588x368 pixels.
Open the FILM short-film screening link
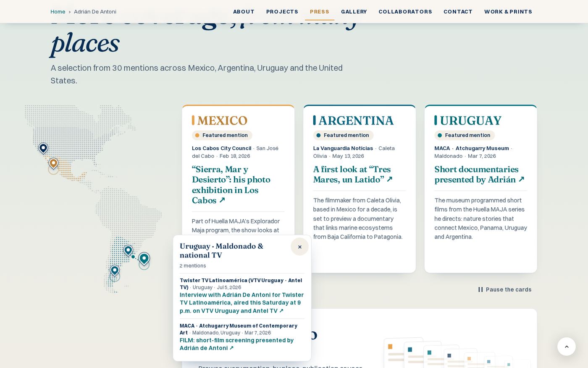[x=236, y=344]
